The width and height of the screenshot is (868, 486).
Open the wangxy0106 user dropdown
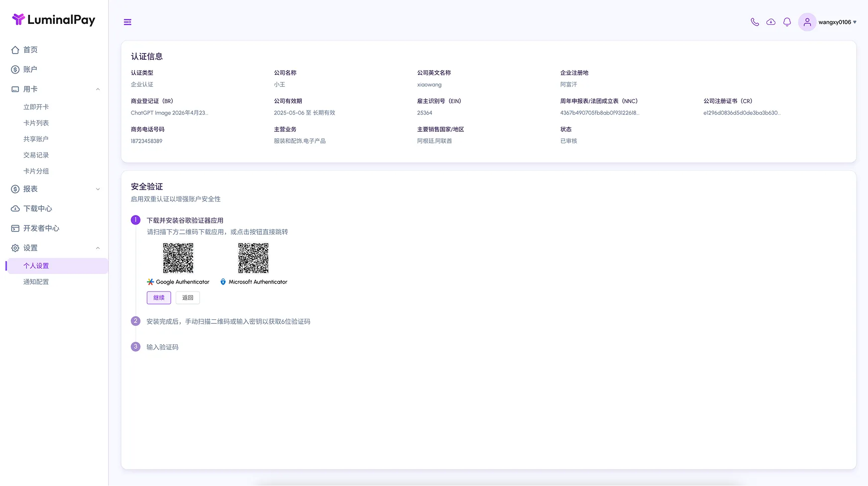838,22
